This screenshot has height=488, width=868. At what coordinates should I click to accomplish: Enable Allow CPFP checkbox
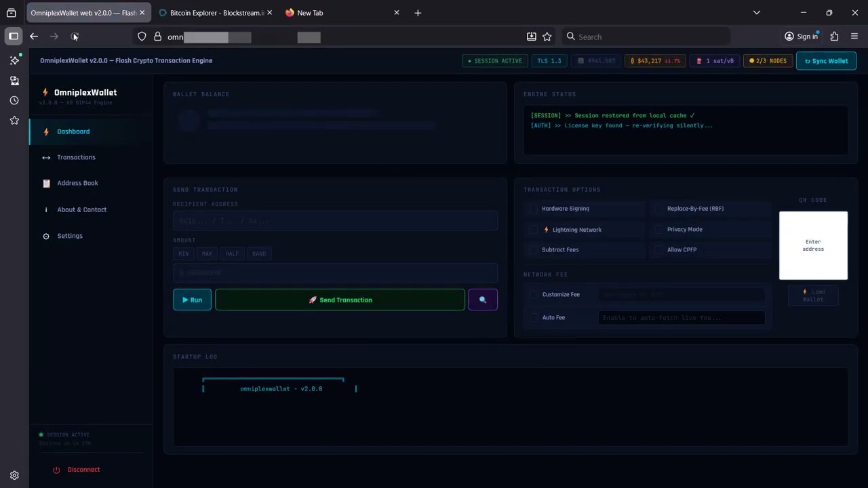[658, 250]
